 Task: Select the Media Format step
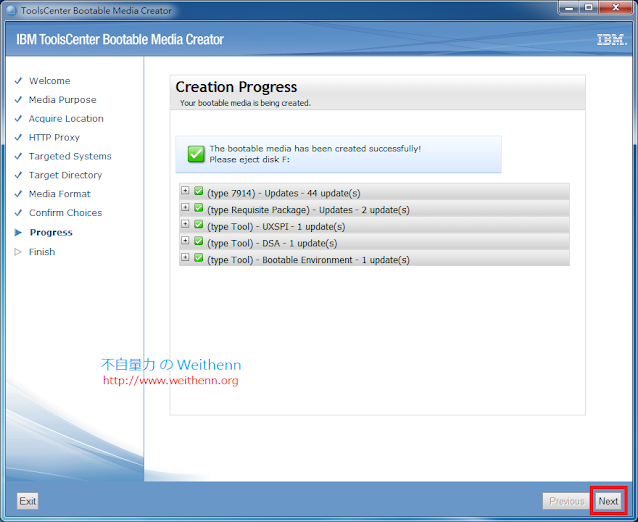pos(60,194)
